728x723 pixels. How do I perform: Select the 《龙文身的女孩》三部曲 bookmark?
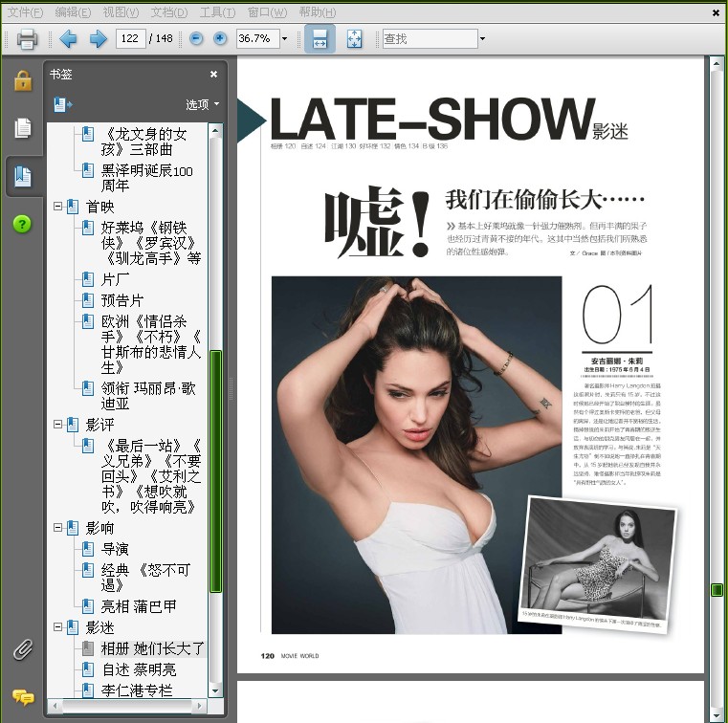click(143, 142)
